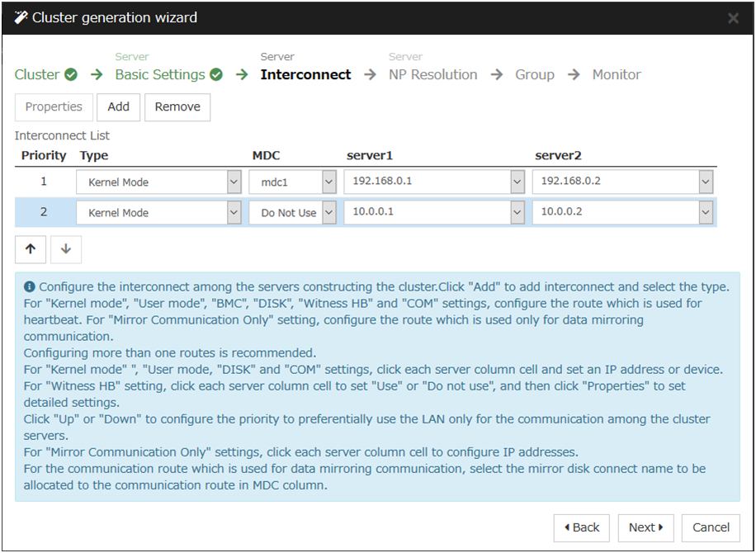Click Next to proceed
Viewport: 756px width, 553px height.
coord(646,527)
